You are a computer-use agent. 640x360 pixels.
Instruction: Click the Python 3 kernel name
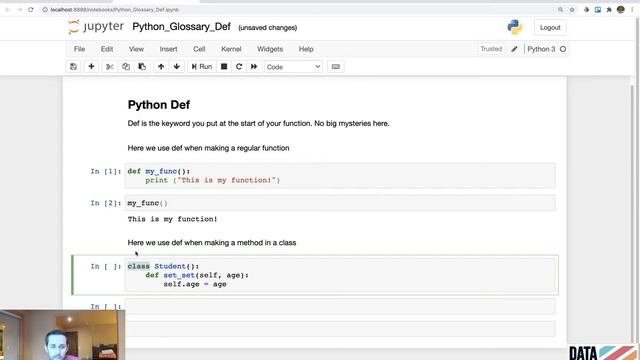[x=541, y=49]
